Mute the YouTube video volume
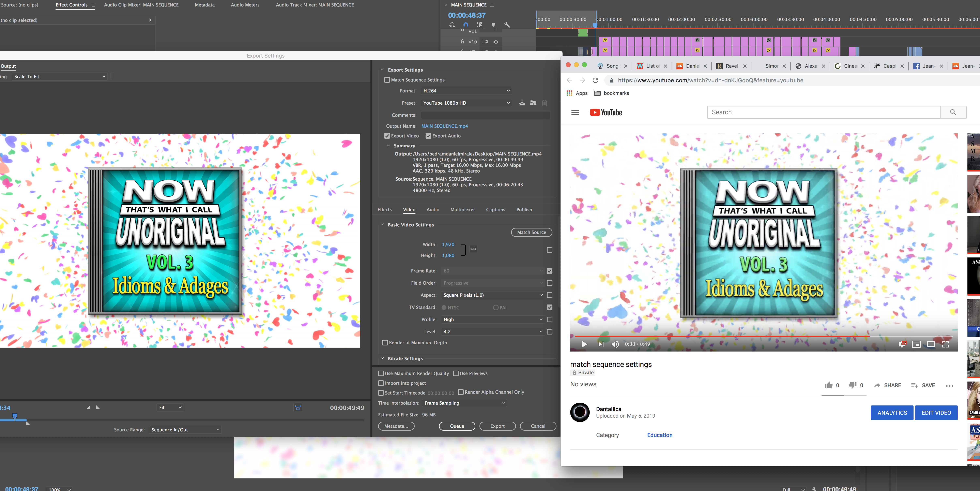This screenshot has height=491, width=980. (x=615, y=344)
